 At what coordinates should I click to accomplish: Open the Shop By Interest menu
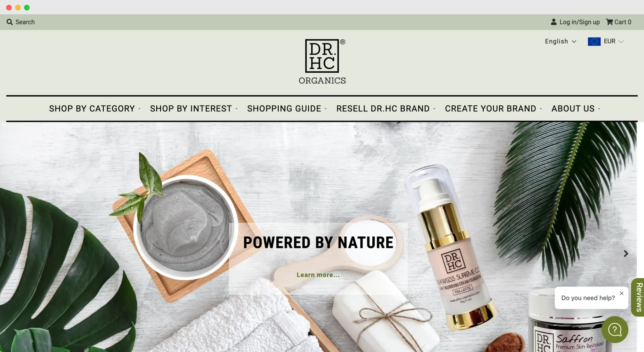[x=194, y=109]
